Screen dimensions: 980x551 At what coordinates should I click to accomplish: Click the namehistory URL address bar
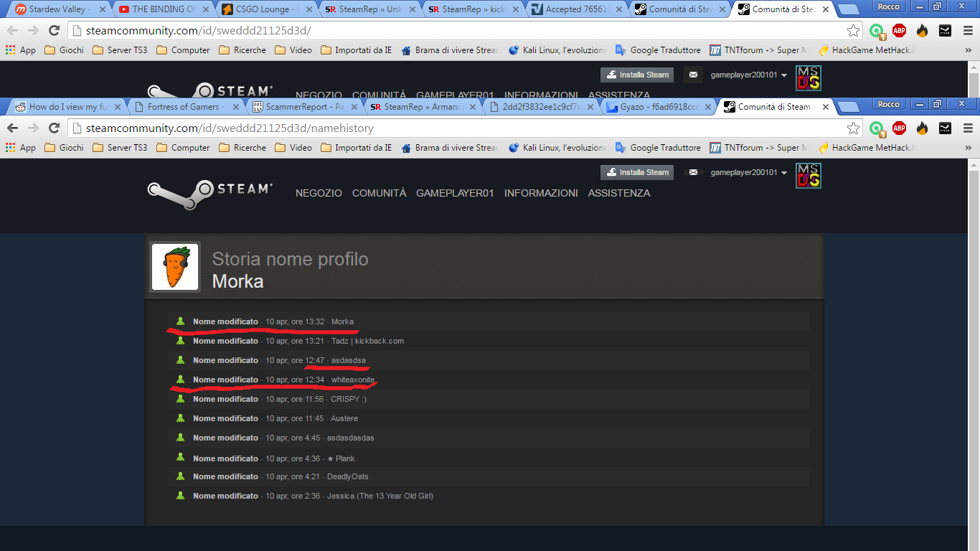459,128
